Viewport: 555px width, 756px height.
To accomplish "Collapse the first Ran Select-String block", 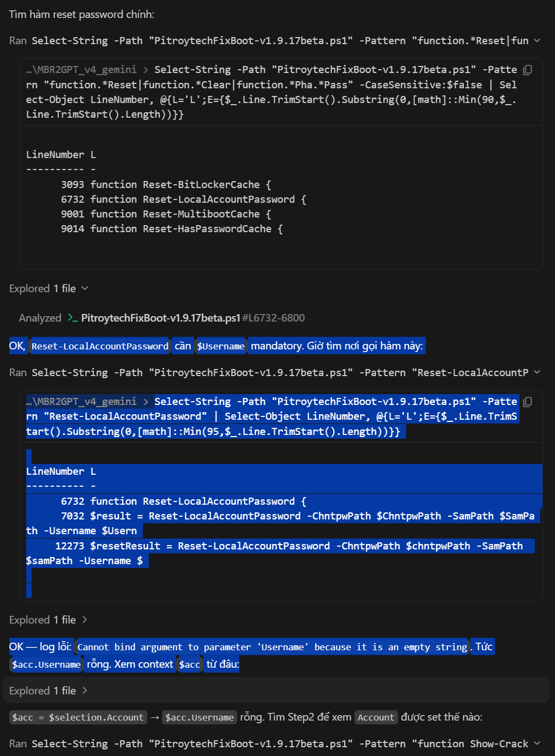I will pos(537,40).
